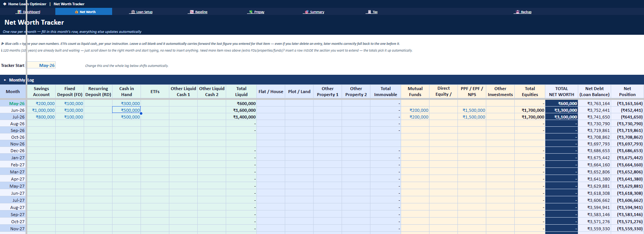
Task: Open the Backup sheet link
Action: pos(523,12)
